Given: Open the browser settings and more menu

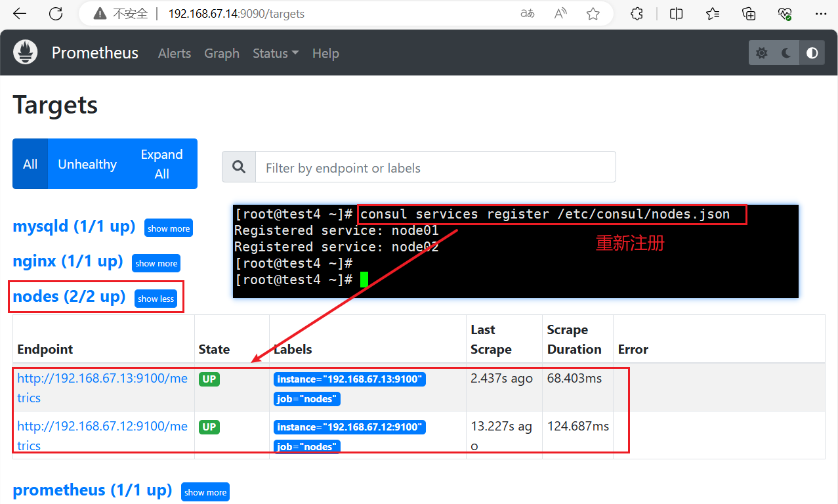Looking at the screenshot, I should click(x=821, y=14).
